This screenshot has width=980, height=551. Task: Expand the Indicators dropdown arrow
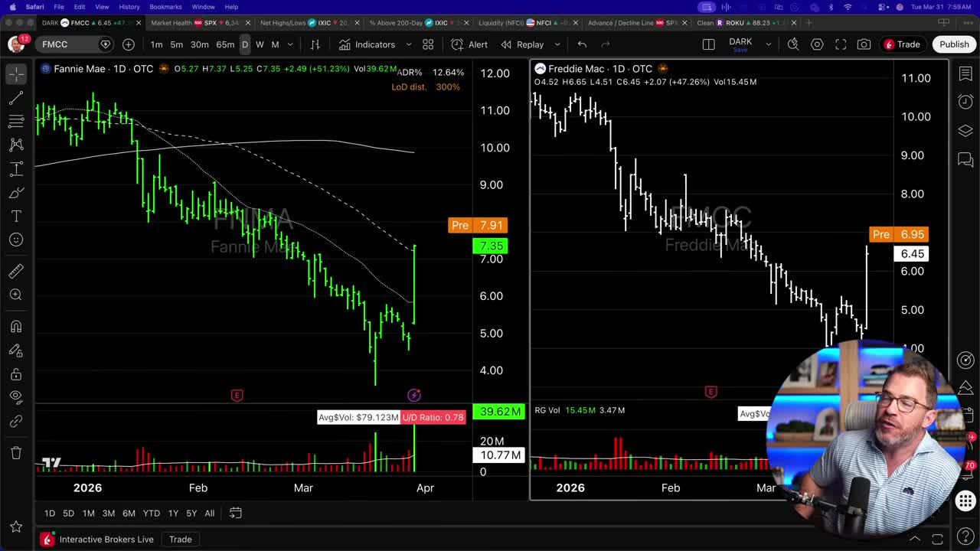click(409, 44)
